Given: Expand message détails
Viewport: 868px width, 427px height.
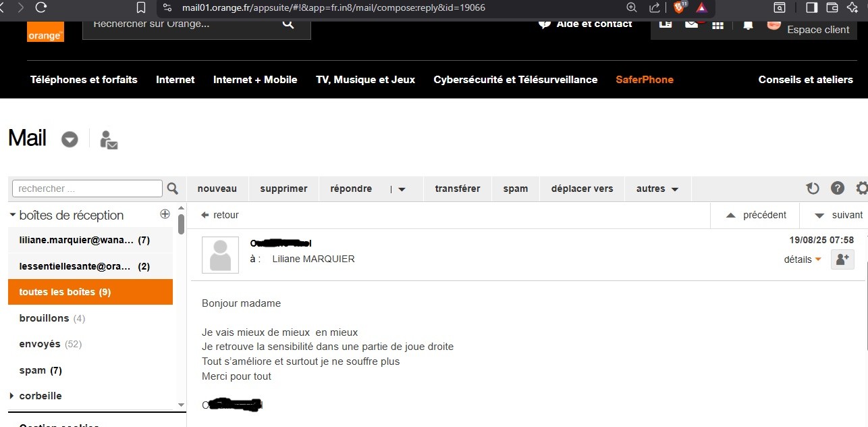Looking at the screenshot, I should pos(802,259).
